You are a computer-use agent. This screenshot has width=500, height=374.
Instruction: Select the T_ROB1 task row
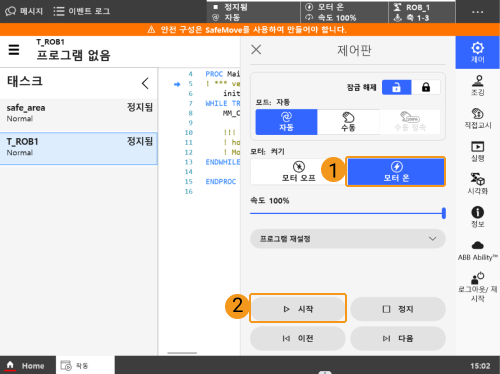click(79, 148)
